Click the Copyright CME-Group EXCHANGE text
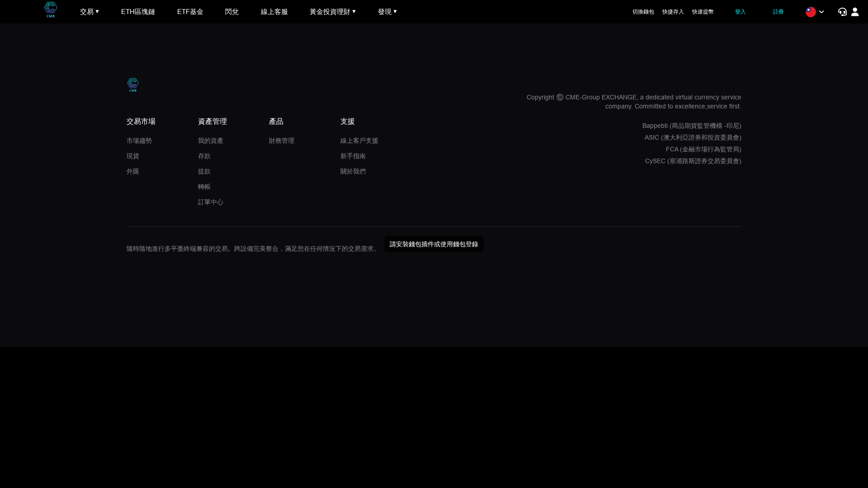The width and height of the screenshot is (868, 488). (x=634, y=102)
